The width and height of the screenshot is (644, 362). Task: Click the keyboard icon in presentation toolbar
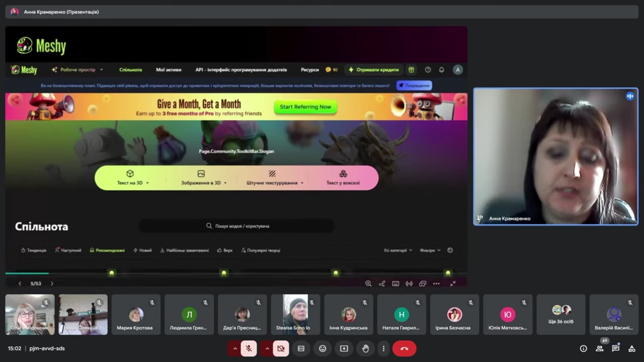[396, 284]
